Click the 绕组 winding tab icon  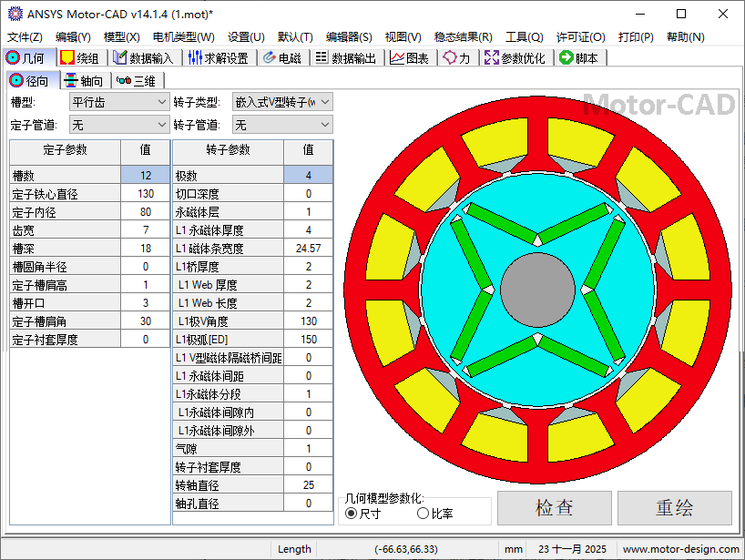[x=67, y=58]
